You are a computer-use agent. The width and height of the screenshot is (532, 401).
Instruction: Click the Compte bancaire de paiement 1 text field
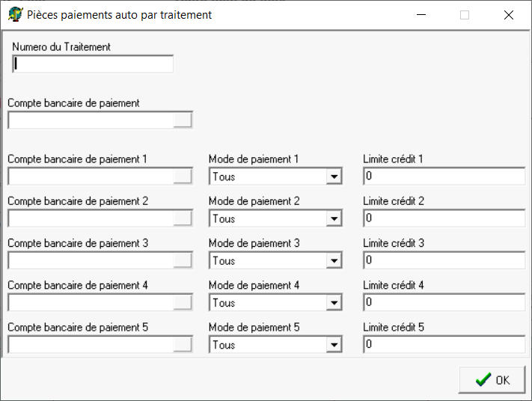pos(90,177)
